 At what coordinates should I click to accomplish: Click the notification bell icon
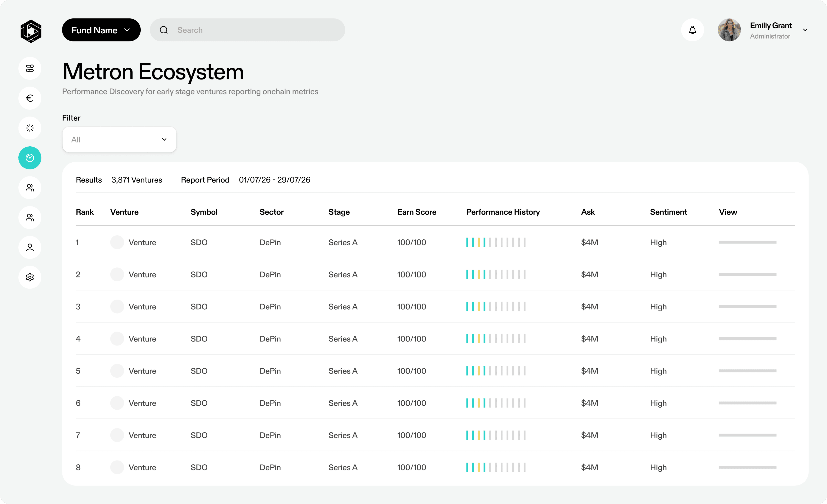[x=692, y=30]
